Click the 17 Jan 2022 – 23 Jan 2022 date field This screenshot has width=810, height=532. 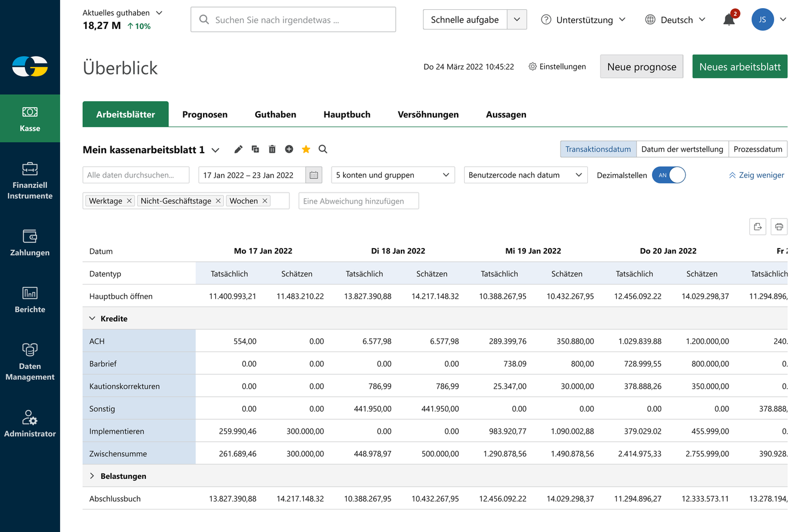pyautogui.click(x=252, y=175)
